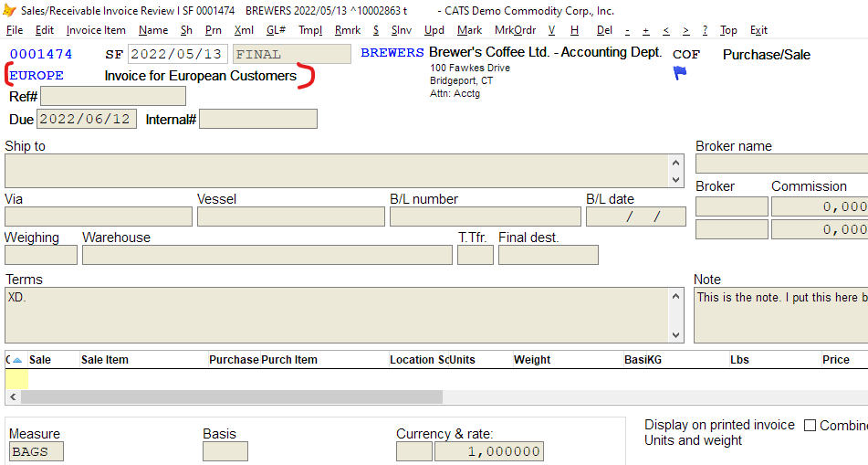Click the Top menu item

click(728, 30)
